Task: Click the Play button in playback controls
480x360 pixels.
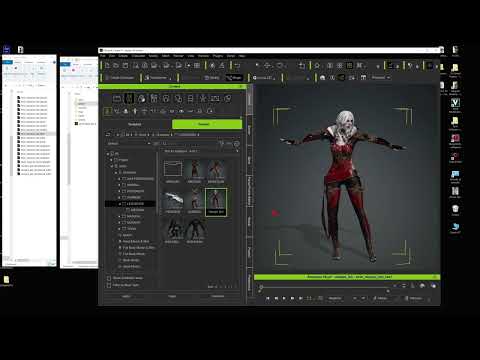Action: 284,298
